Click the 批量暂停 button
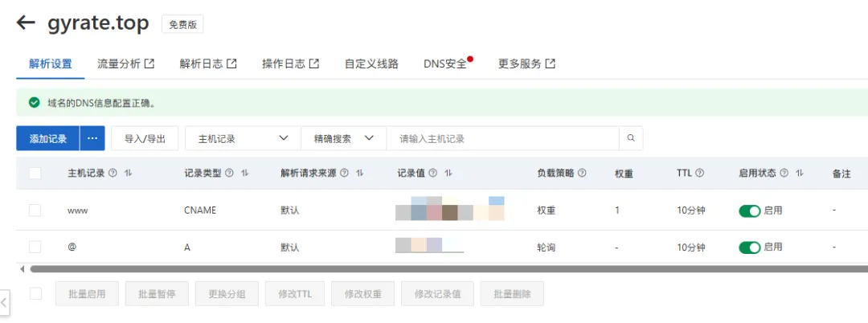Image resolution: width=868 pixels, height=323 pixels. coord(158,294)
